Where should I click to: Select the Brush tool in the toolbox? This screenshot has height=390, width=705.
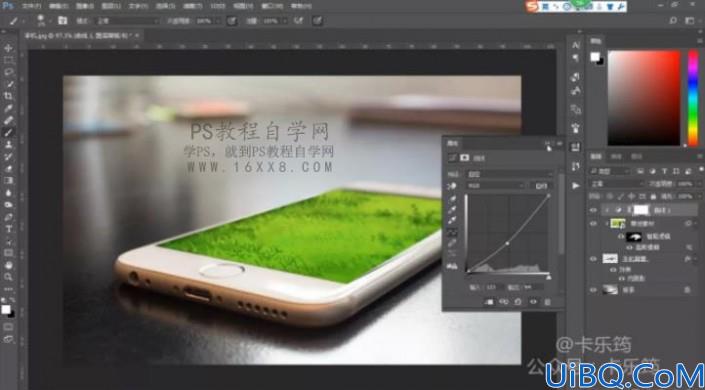pos(9,132)
